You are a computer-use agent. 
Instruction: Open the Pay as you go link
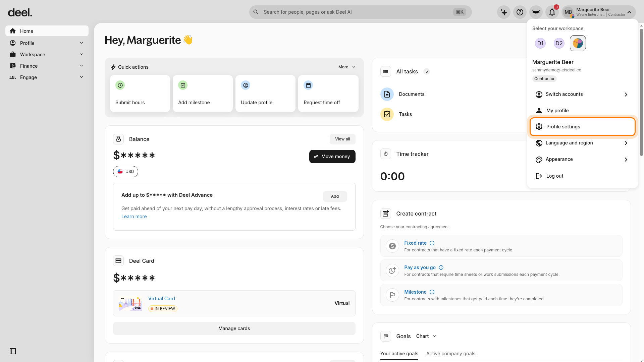420,267
